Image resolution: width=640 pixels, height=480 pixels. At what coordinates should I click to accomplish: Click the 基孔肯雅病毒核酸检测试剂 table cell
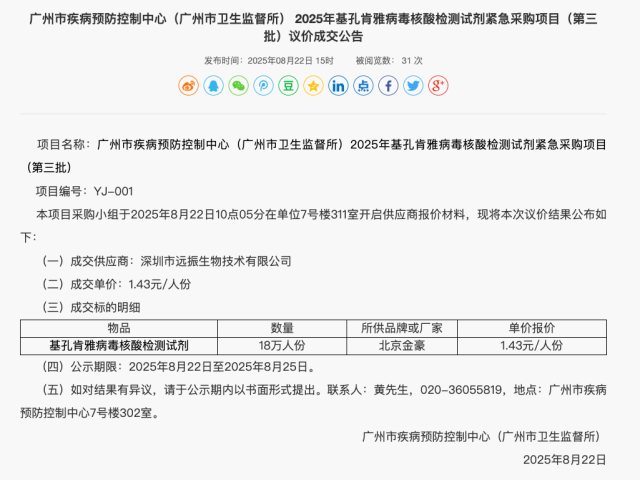tap(119, 345)
